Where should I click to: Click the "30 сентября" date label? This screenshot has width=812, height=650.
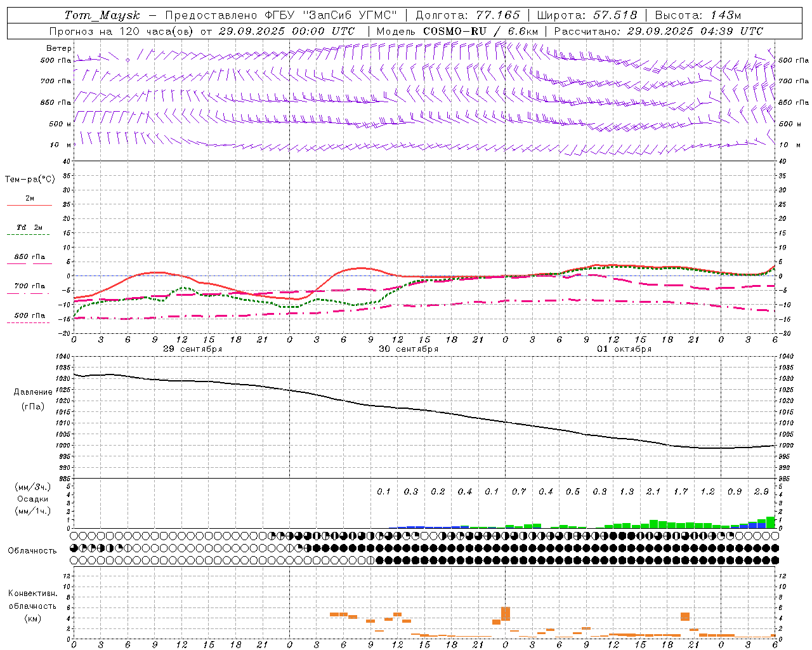click(x=409, y=349)
